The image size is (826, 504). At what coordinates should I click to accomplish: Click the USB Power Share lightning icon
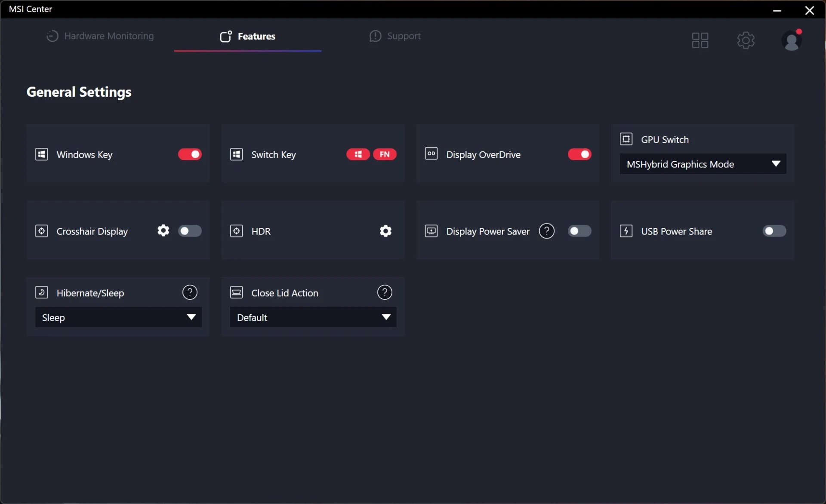(626, 231)
